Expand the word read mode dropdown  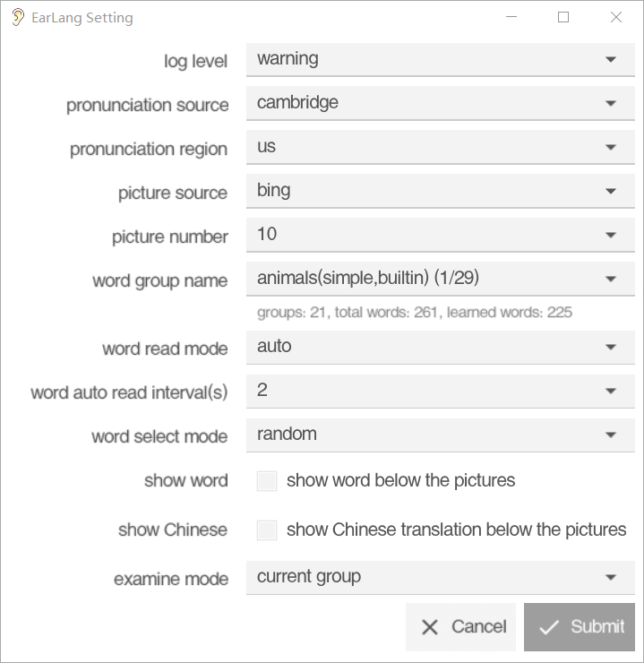[x=441, y=347]
